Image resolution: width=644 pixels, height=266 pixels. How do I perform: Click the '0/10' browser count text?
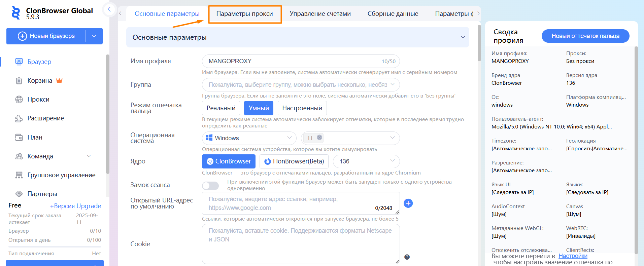pyautogui.click(x=96, y=231)
